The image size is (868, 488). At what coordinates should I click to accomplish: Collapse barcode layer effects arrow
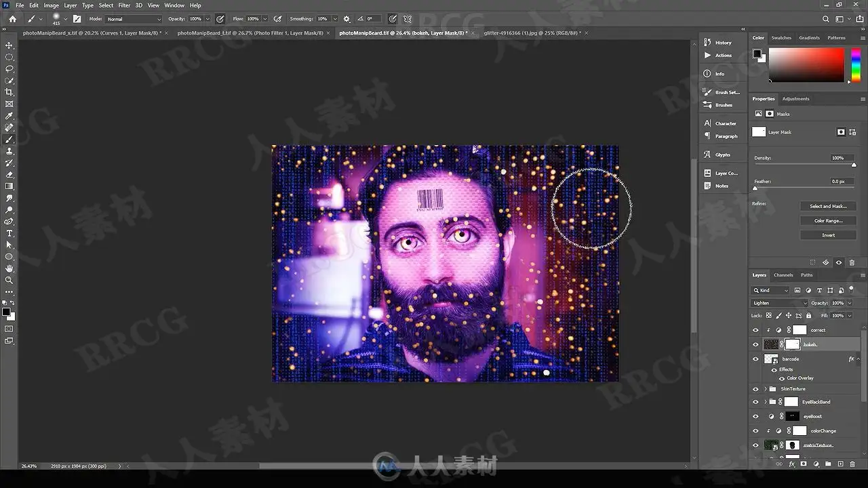pyautogui.click(x=859, y=359)
